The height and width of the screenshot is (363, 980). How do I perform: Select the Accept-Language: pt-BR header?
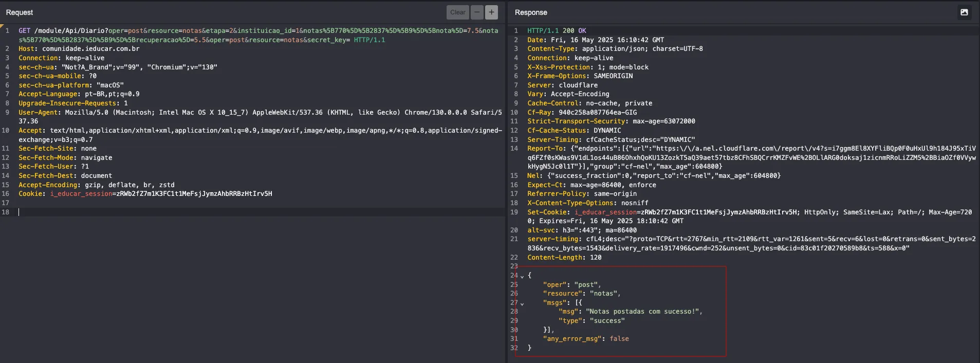click(x=79, y=94)
